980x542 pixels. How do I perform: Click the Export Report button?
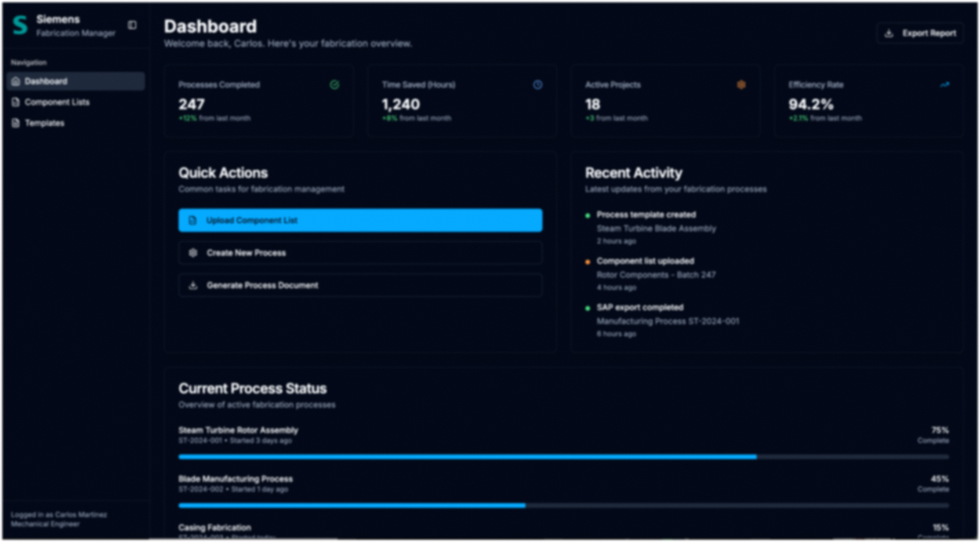click(x=920, y=34)
